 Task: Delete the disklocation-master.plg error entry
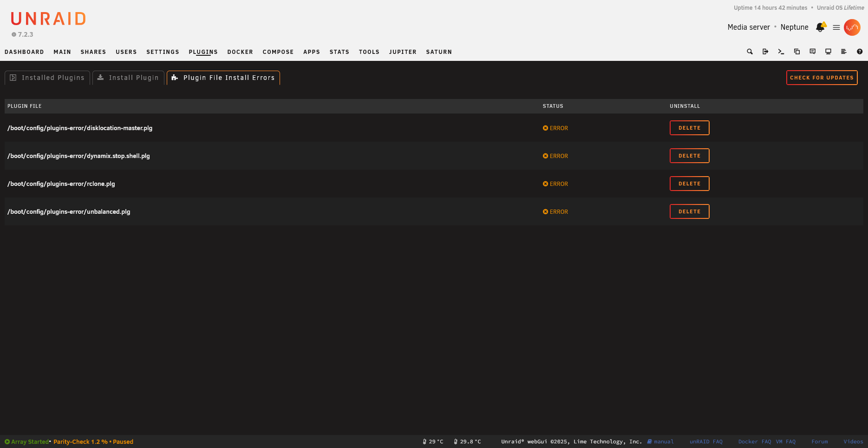pos(689,128)
